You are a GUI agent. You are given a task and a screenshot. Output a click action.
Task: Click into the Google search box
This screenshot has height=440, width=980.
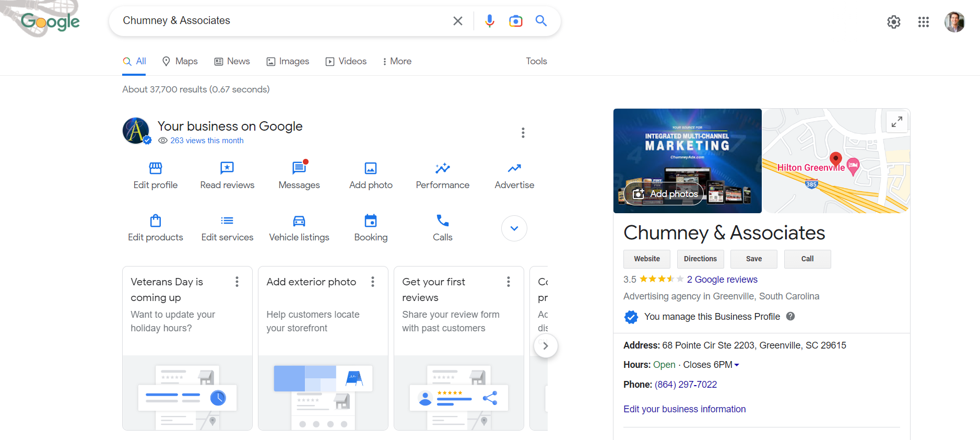tap(282, 21)
